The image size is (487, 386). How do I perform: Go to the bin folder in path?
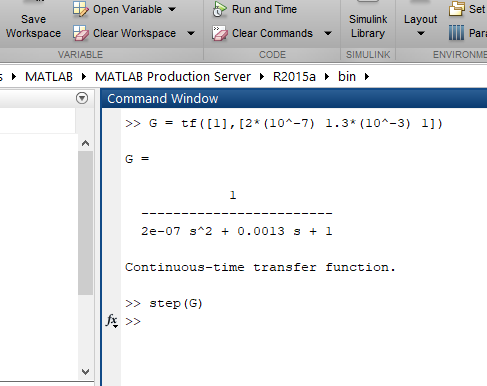[x=347, y=77]
